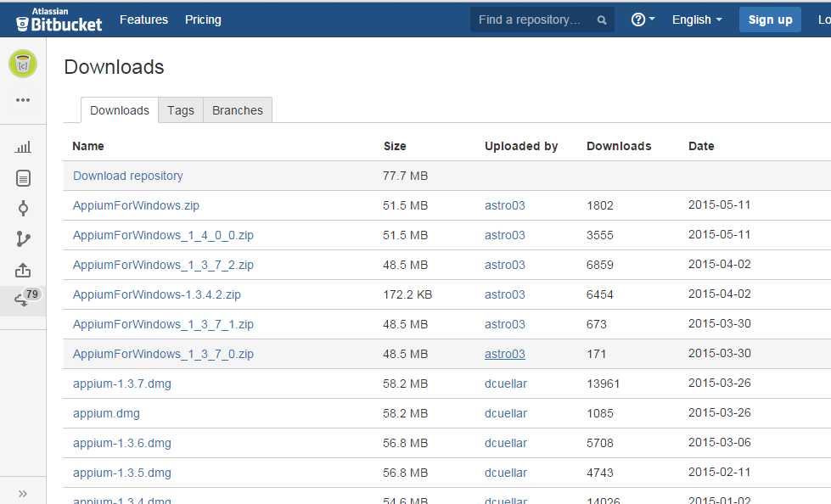Image resolution: width=831 pixels, height=504 pixels.
Task: Click the Uploaded by column header
Action: point(521,146)
